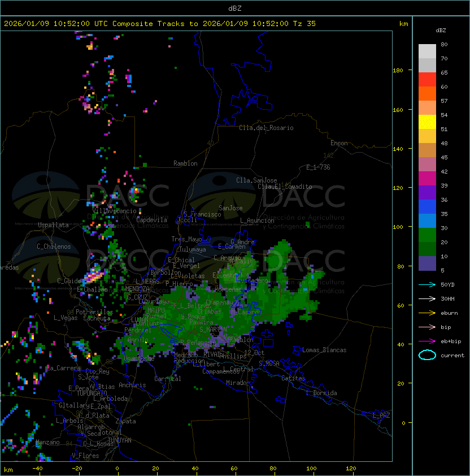Screen dimensions: 470x476
Task: Click the 'Catitas' map label
Action: pos(293,378)
